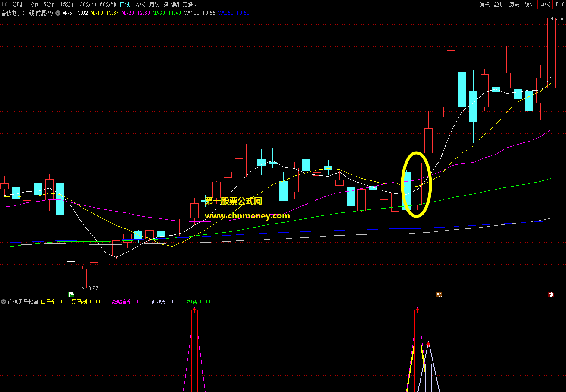
Task: Click the 追魂黑马粘合 indicator name
Action: pos(23,302)
